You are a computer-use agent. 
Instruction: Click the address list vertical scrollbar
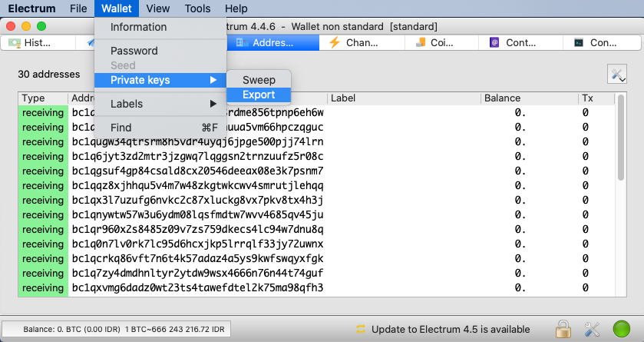pyautogui.click(x=621, y=138)
